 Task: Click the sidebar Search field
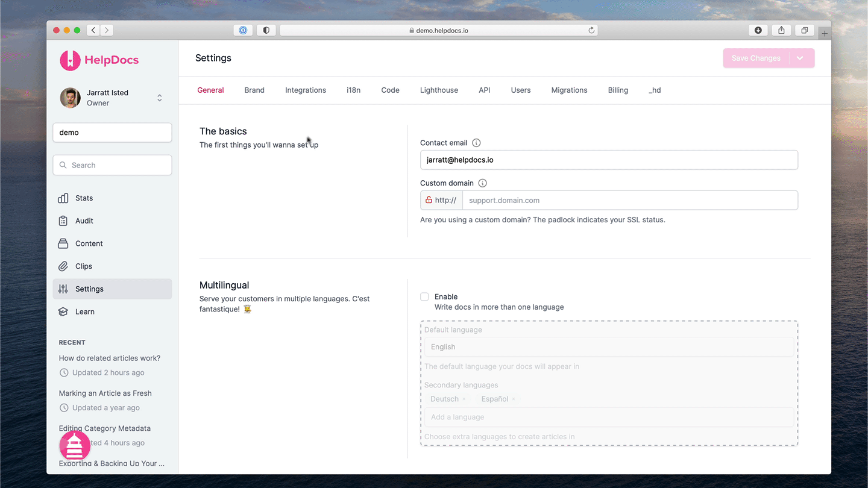112,165
